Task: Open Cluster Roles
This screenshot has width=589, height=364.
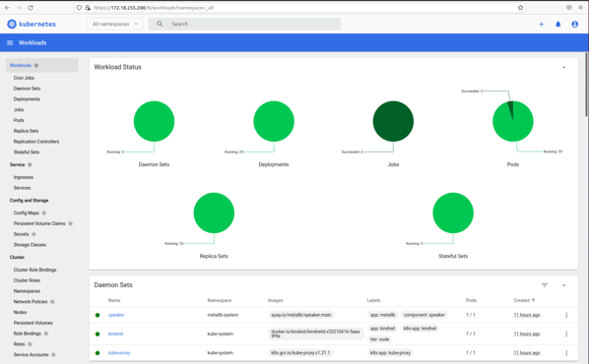Action: pos(27,280)
